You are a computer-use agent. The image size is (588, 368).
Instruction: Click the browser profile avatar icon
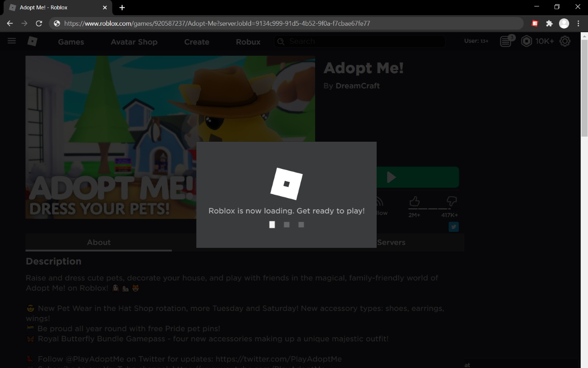pos(564,23)
